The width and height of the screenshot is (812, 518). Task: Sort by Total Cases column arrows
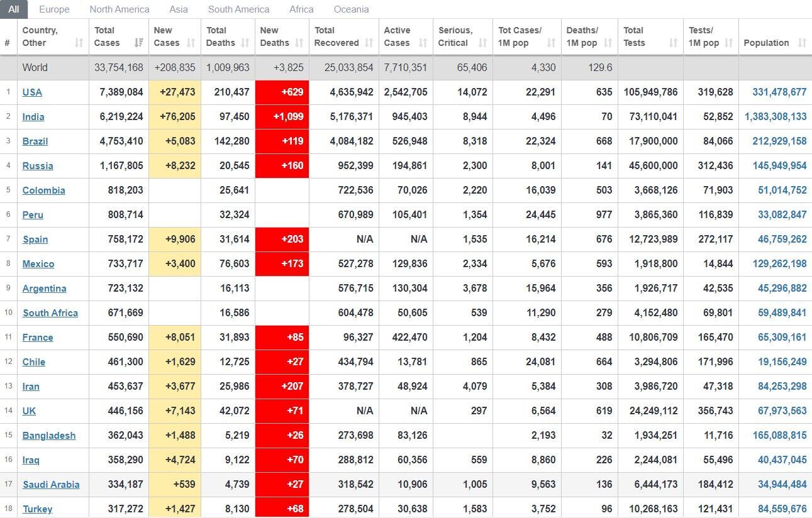(139, 43)
